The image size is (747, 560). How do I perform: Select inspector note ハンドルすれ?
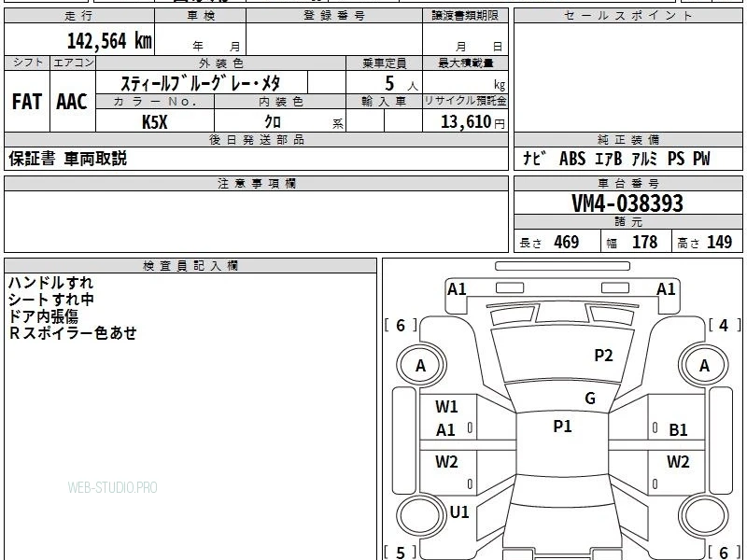(50, 283)
